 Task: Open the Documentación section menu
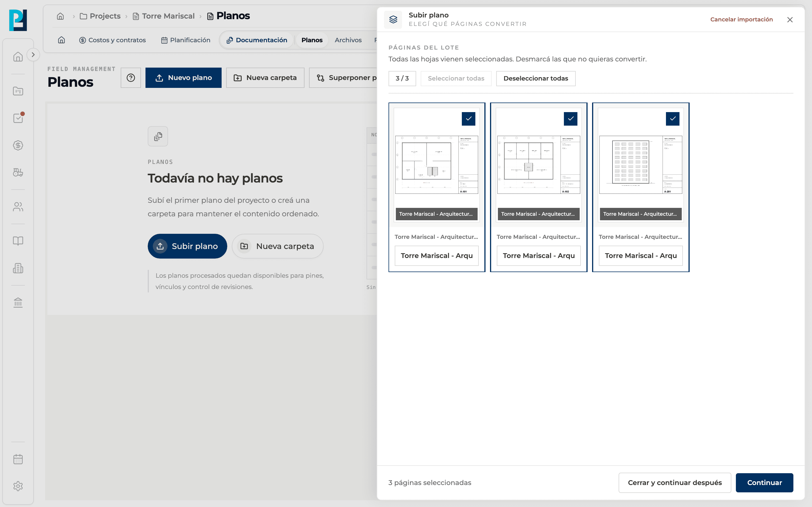pos(257,40)
